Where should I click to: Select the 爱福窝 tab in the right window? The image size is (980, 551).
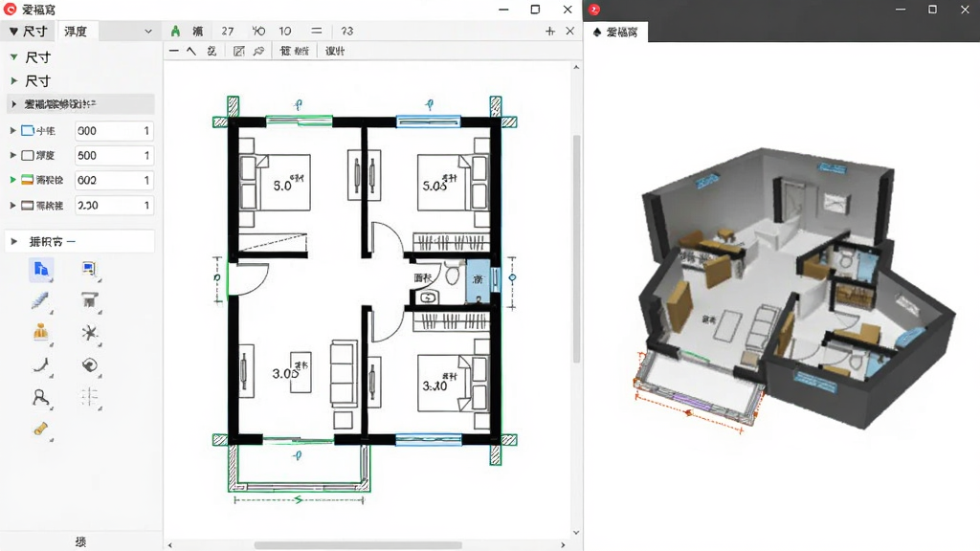click(615, 32)
